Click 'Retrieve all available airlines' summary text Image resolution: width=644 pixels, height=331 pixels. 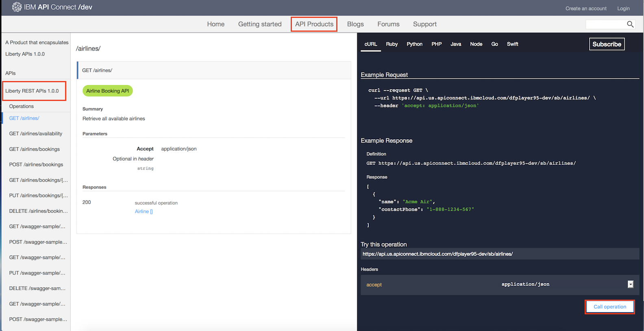point(114,118)
